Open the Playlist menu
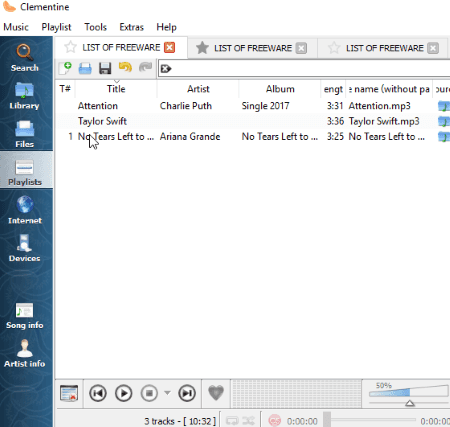The width and height of the screenshot is (450, 427). (56, 27)
